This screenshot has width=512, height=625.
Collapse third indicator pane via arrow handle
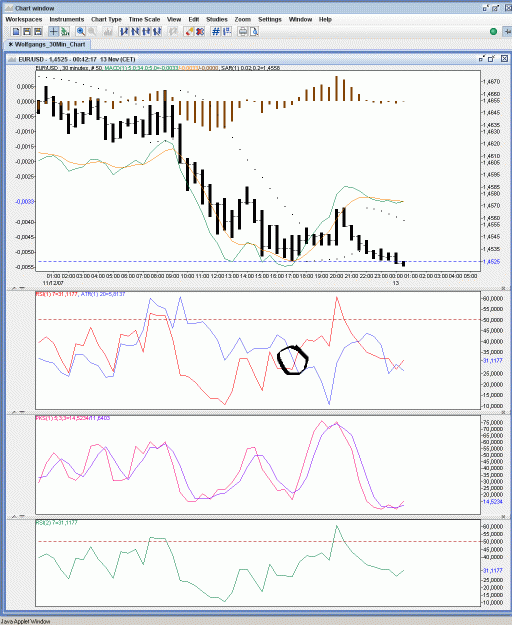[14, 517]
